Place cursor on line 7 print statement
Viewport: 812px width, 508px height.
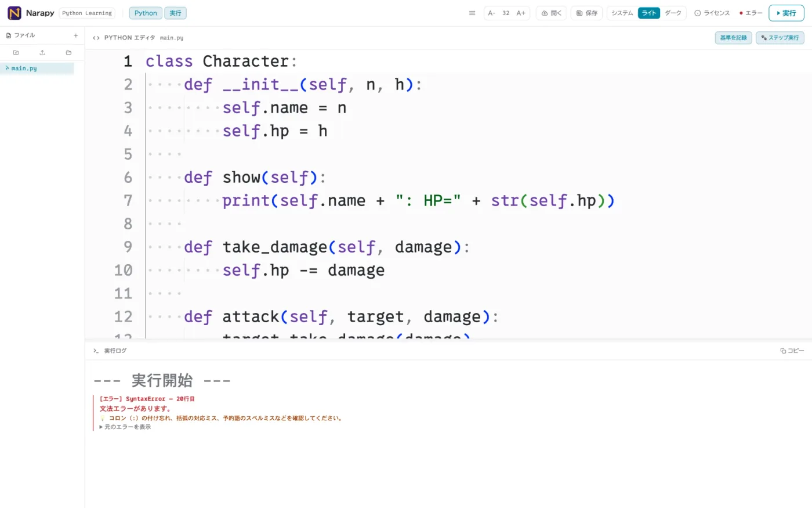coord(418,200)
